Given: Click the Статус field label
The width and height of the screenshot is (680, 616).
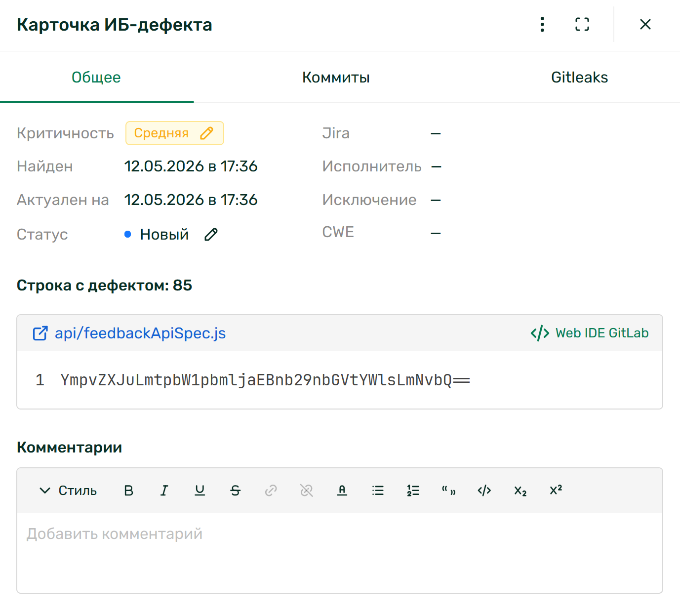Looking at the screenshot, I should pyautogui.click(x=42, y=235).
